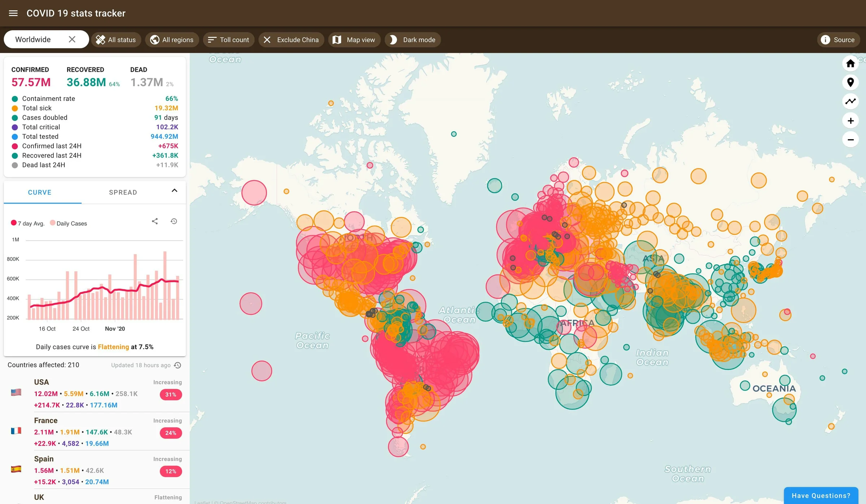
Task: Click the Countries affected: 210 label
Action: click(x=43, y=365)
